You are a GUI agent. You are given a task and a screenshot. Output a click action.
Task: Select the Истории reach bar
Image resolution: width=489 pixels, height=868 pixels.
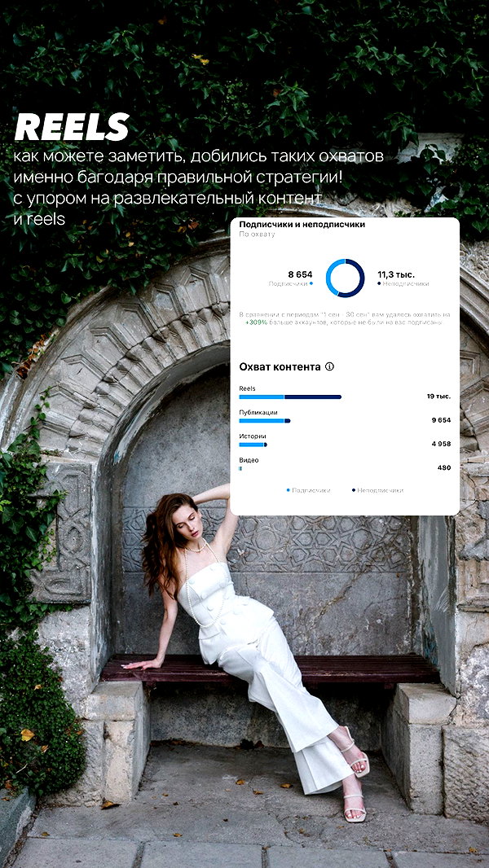pyautogui.click(x=253, y=445)
